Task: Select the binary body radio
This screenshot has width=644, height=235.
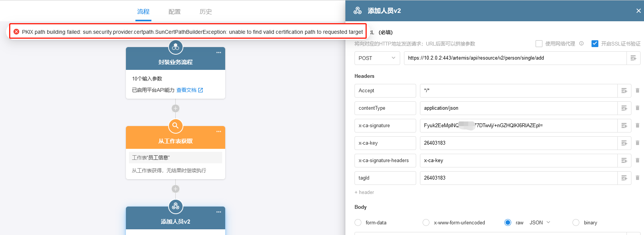Action: click(576, 222)
